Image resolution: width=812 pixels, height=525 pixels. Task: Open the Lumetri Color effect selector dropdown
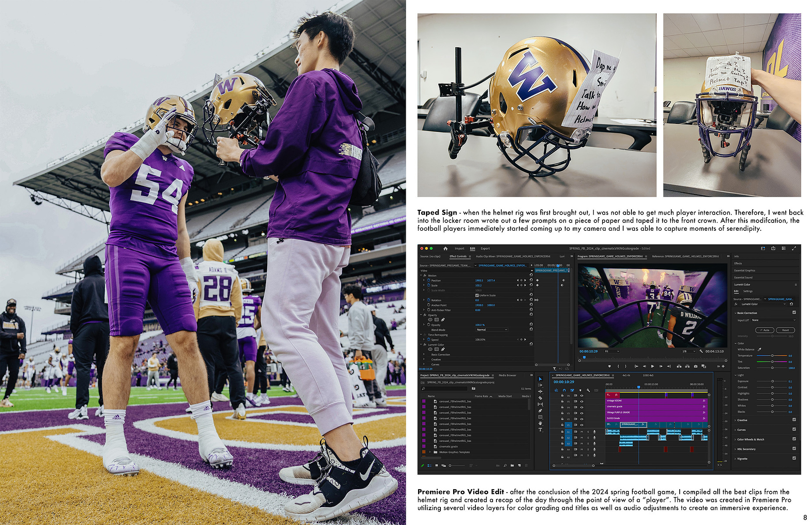[763, 304]
